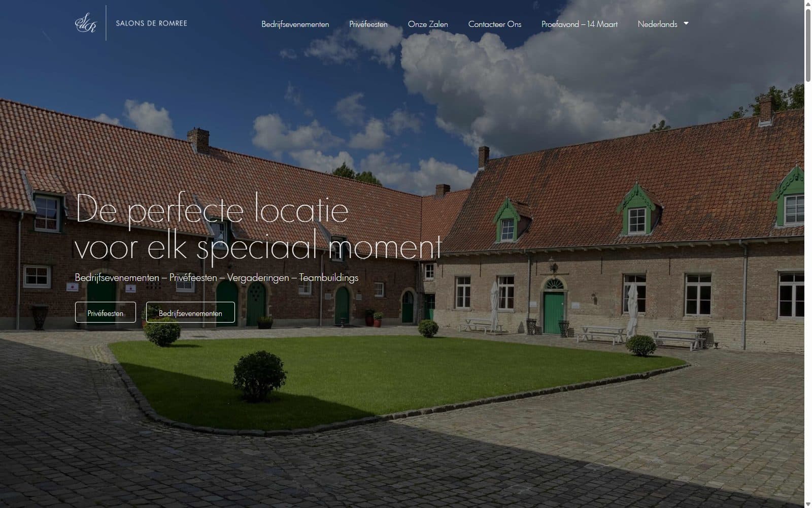The image size is (812, 508).
Task: Select the Nederlands language label
Action: (657, 24)
